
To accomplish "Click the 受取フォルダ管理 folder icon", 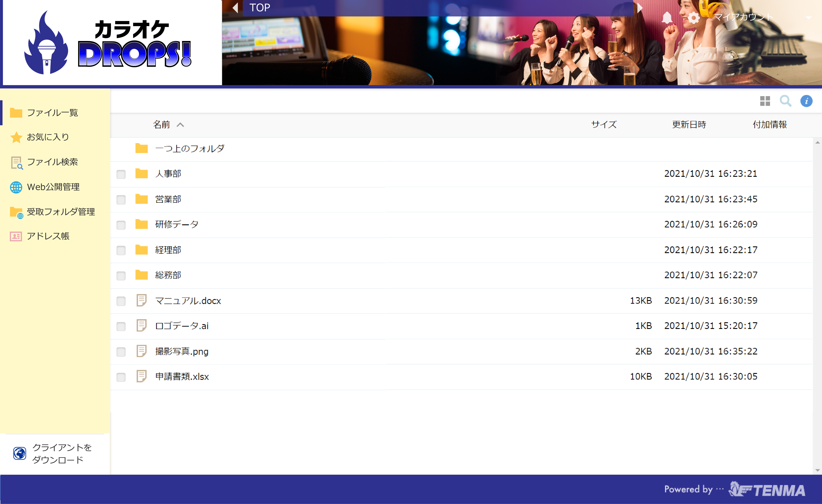I will 16,212.
